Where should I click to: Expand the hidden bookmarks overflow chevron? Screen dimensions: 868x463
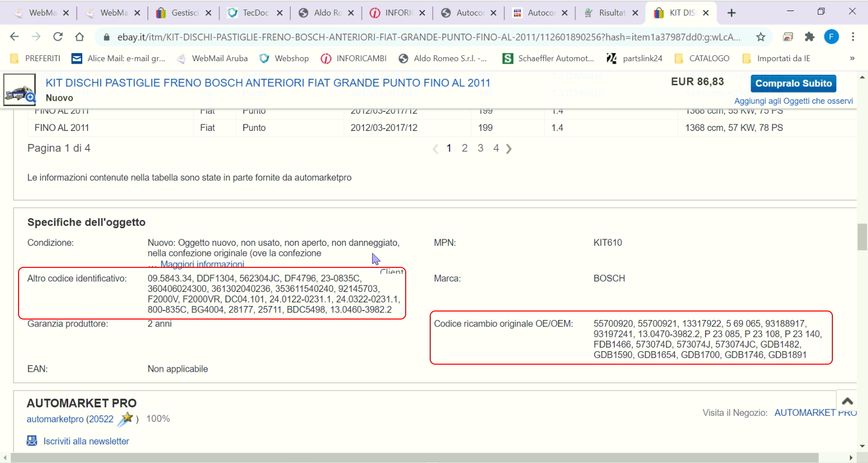[852, 59]
